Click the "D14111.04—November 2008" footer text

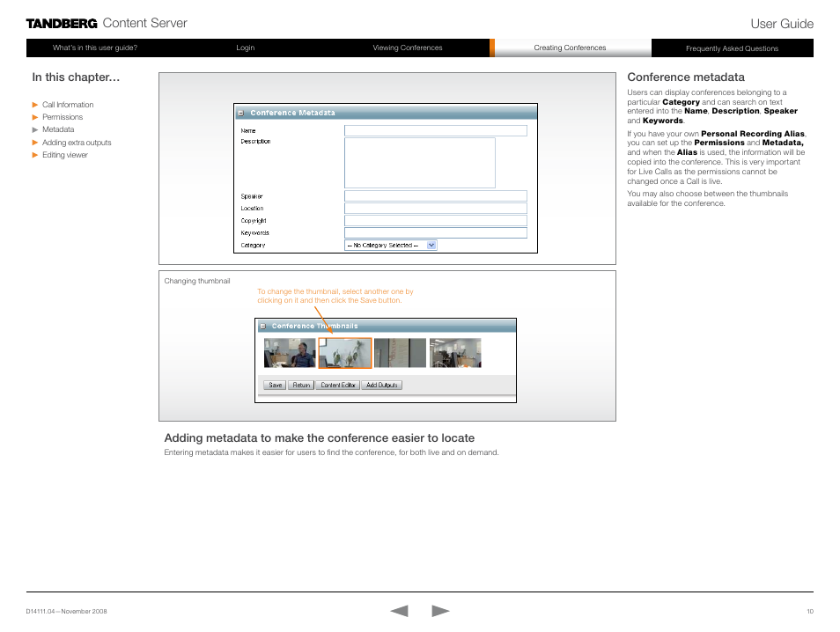[66, 611]
